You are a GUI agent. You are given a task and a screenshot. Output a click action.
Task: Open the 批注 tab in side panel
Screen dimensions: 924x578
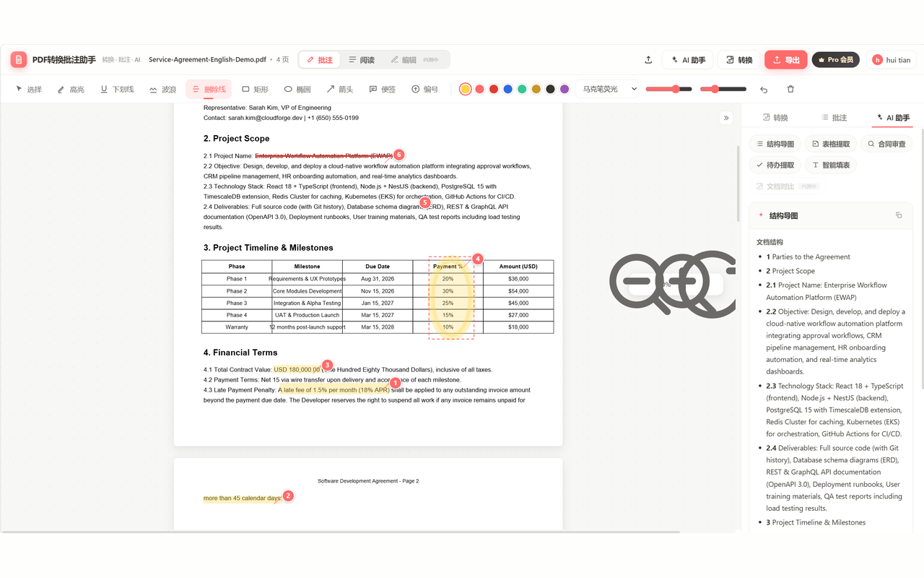point(833,118)
